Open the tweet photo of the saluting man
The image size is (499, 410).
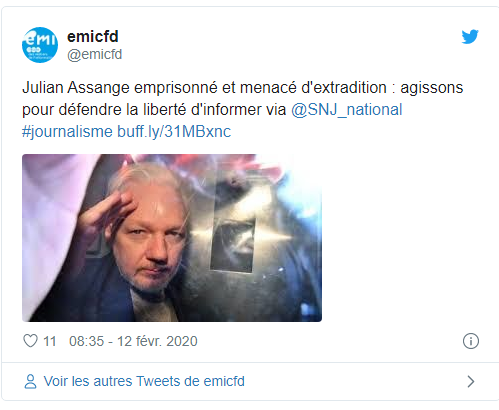click(x=172, y=238)
